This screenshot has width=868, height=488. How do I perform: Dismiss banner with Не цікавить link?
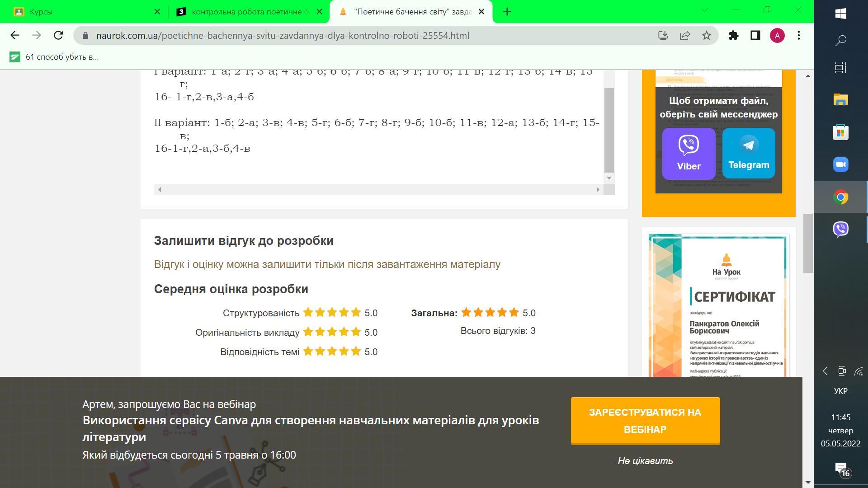[645, 461]
